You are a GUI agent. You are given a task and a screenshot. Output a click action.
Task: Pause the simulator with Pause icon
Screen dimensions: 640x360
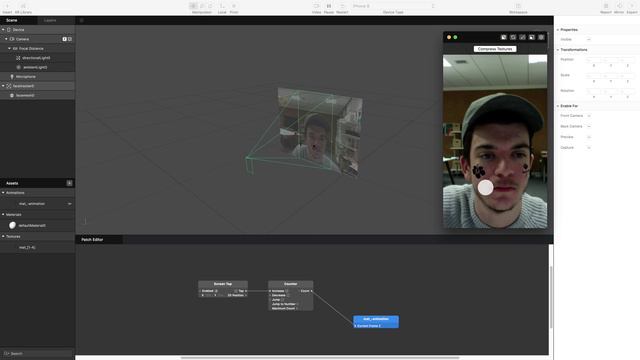click(x=329, y=6)
